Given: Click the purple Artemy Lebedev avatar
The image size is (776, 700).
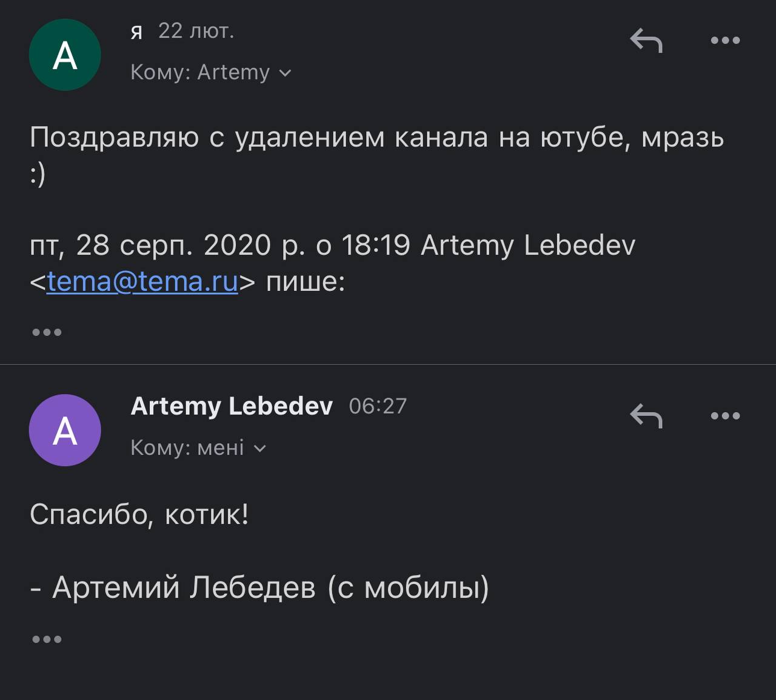Looking at the screenshot, I should pos(65,430).
